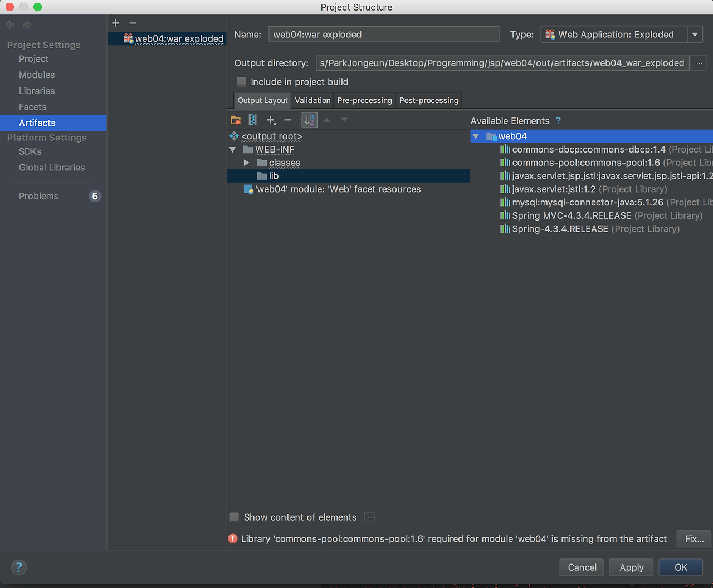Enable Include in project build checkbox
Viewport: 713px width, 588px height.
241,82
